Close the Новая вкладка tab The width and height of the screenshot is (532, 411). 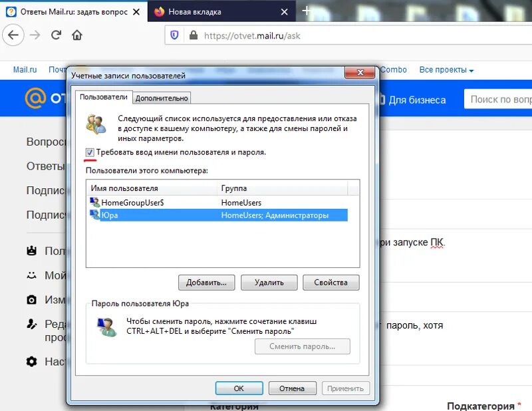point(285,12)
